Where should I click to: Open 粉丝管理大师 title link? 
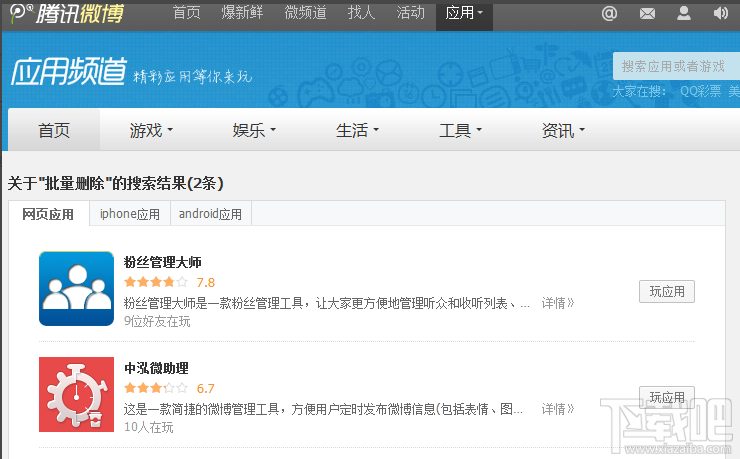click(x=163, y=262)
